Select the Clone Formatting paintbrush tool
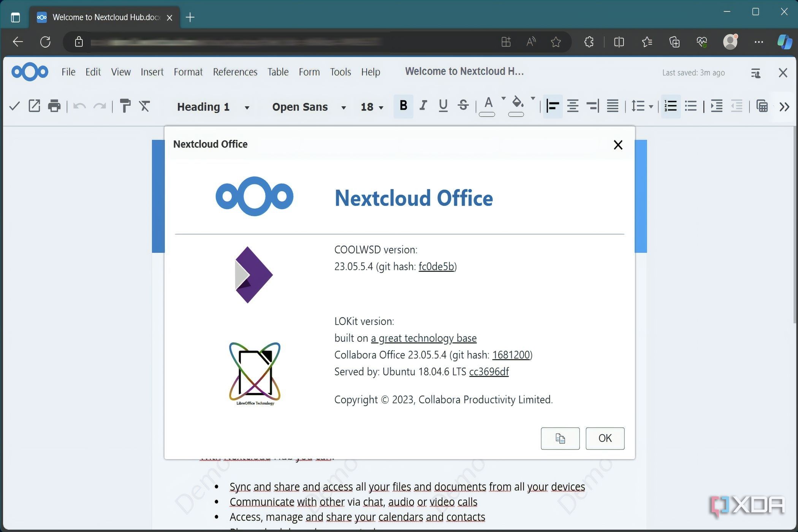The height and width of the screenshot is (532, 798). pyautogui.click(x=125, y=106)
